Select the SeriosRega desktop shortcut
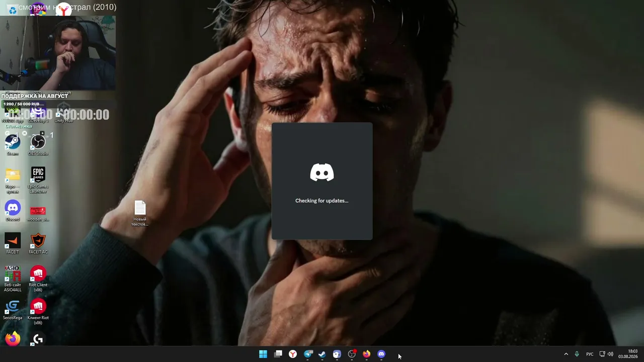Image resolution: width=644 pixels, height=362 pixels. (13, 310)
